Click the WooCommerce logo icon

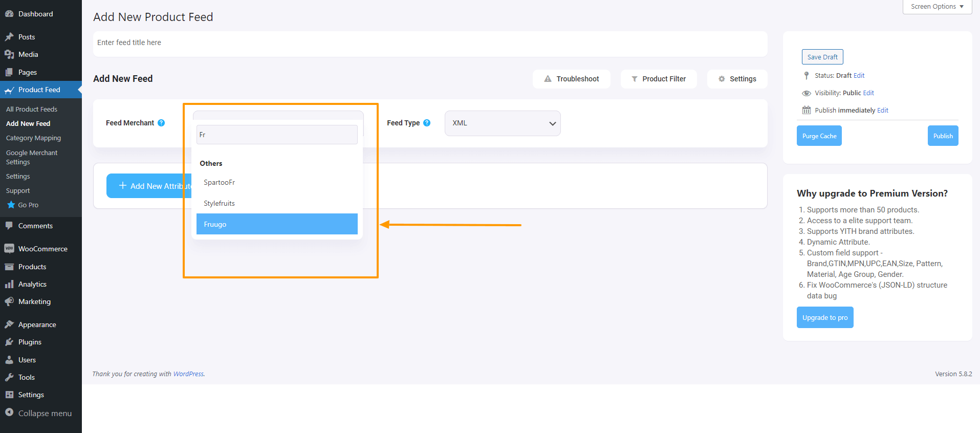[x=9, y=249]
